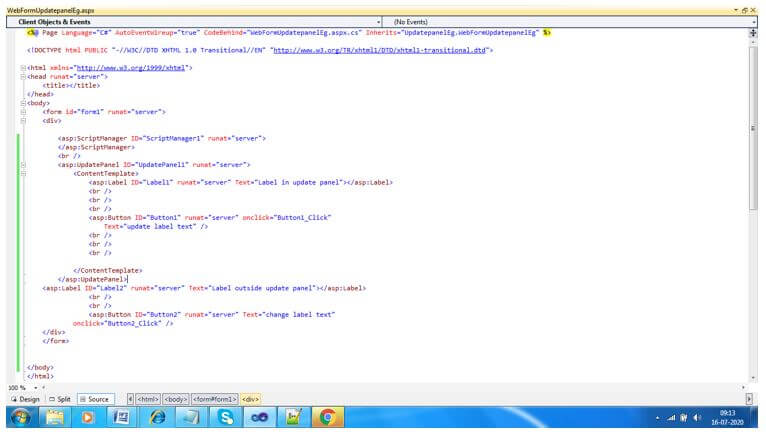Follow the xhtml1-transitional.dtd URL link

tap(380, 50)
